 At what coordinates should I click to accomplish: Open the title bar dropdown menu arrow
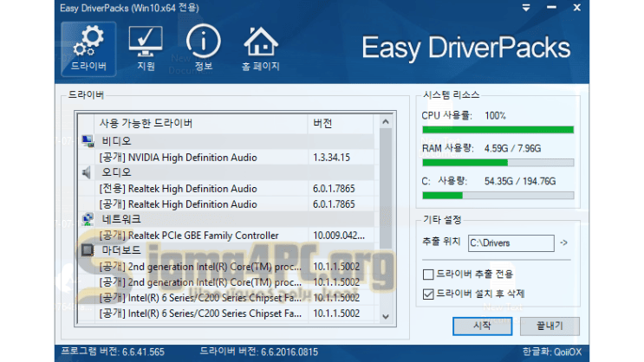click(526, 8)
